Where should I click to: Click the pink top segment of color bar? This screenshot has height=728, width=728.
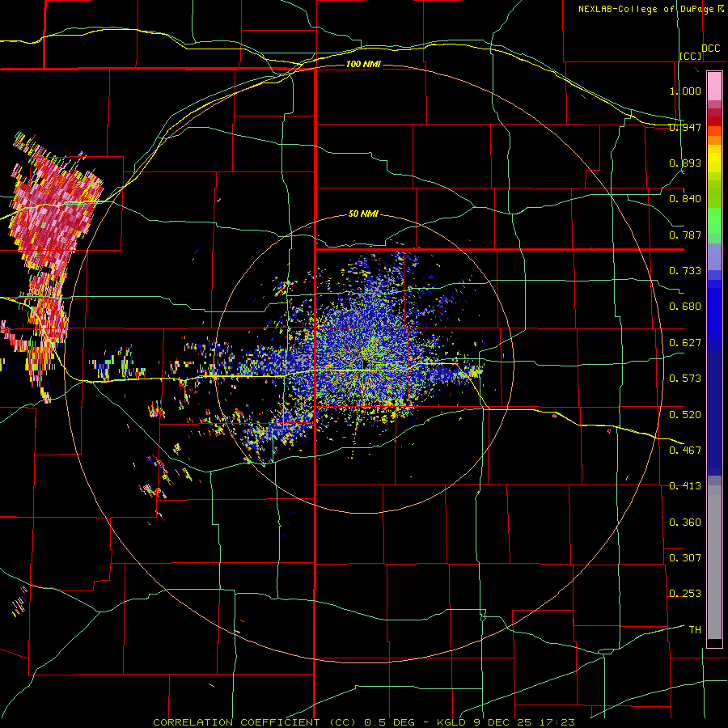tap(714, 86)
